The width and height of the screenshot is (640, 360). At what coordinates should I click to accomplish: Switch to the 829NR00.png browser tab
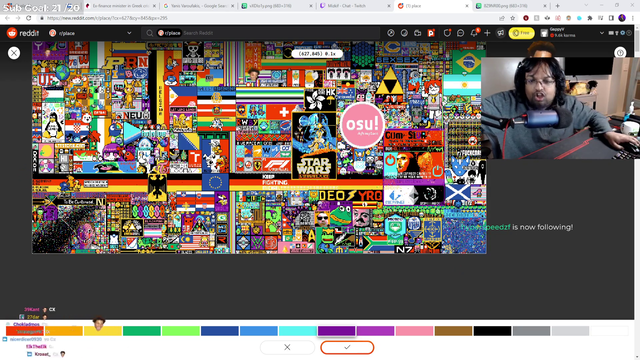[511, 6]
